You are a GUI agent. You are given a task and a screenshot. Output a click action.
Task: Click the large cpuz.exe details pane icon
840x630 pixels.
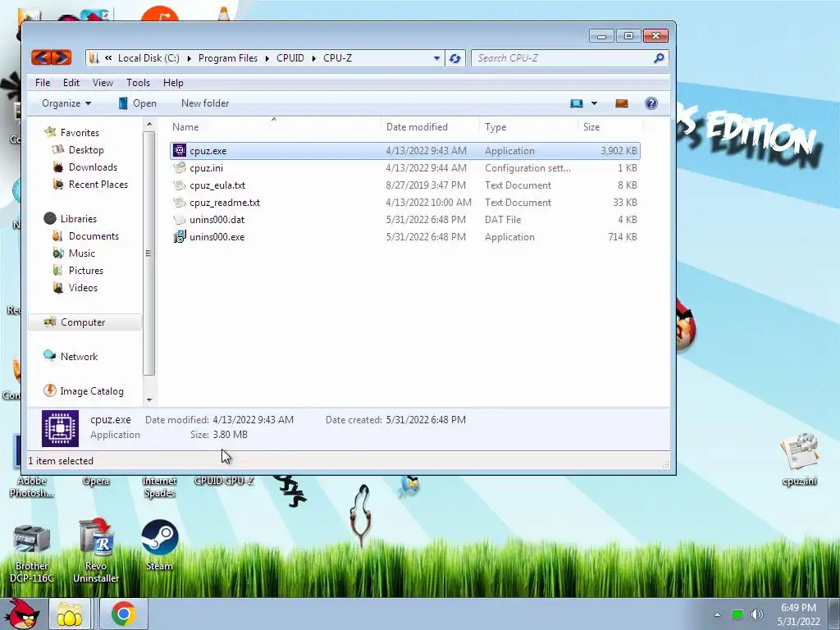60,428
